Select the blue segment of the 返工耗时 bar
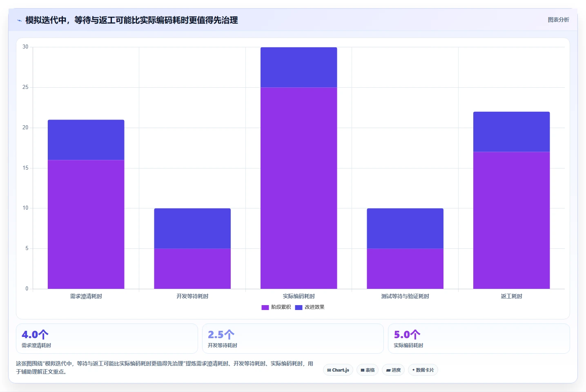 click(x=512, y=132)
